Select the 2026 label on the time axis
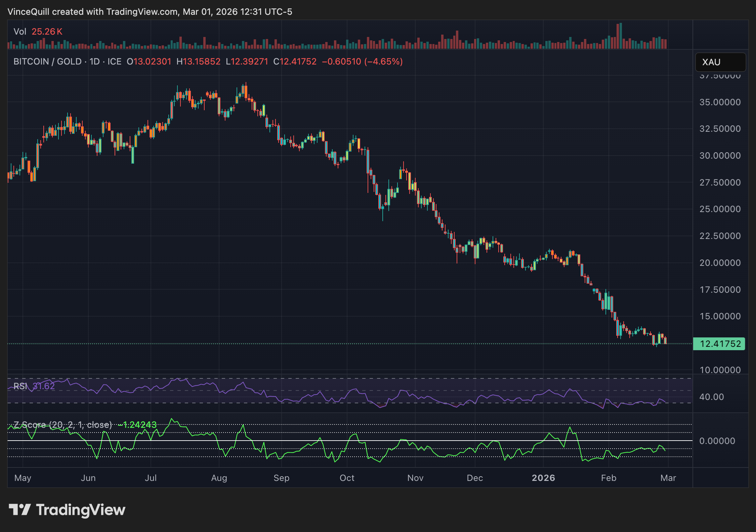The image size is (756, 532). (544, 478)
